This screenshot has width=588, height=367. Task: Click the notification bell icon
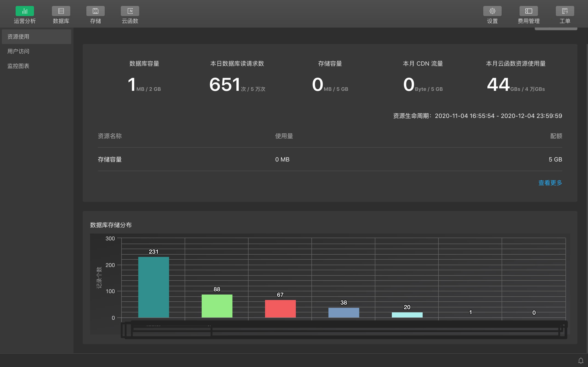tap(581, 361)
